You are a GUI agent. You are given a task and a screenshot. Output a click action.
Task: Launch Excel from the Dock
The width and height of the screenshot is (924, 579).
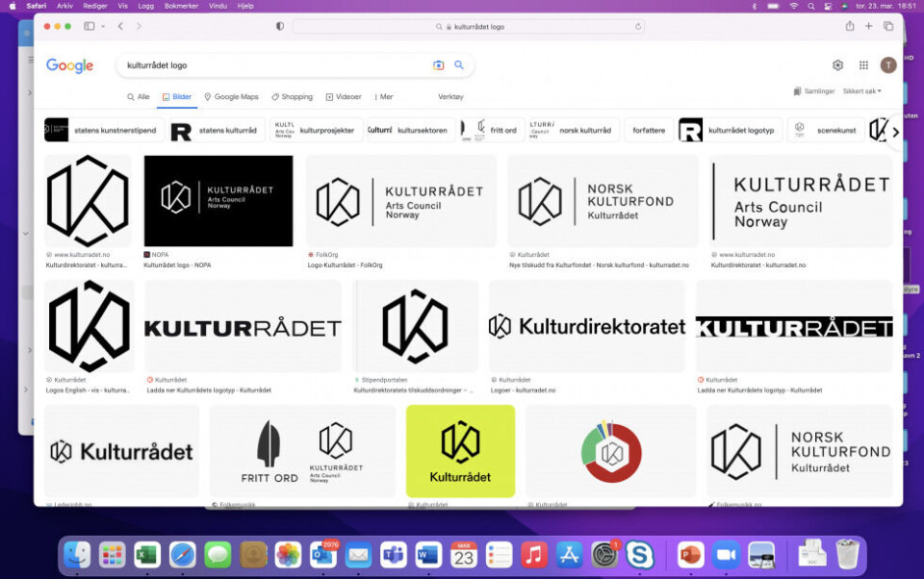coord(147,555)
